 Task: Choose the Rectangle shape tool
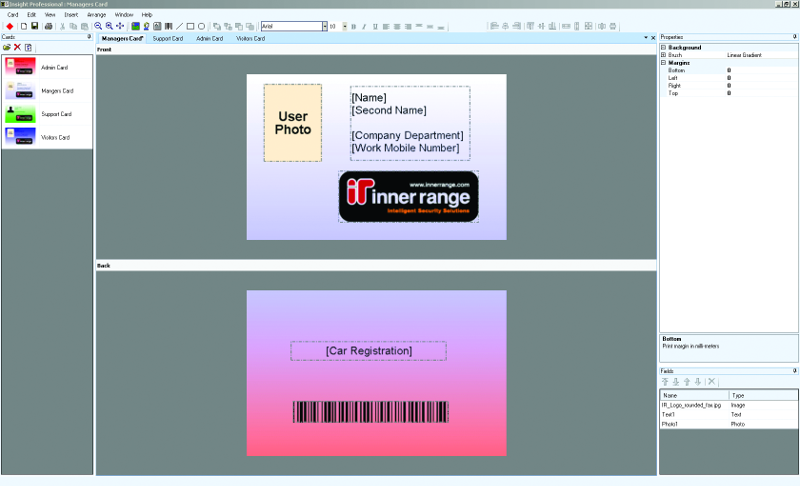click(x=190, y=25)
